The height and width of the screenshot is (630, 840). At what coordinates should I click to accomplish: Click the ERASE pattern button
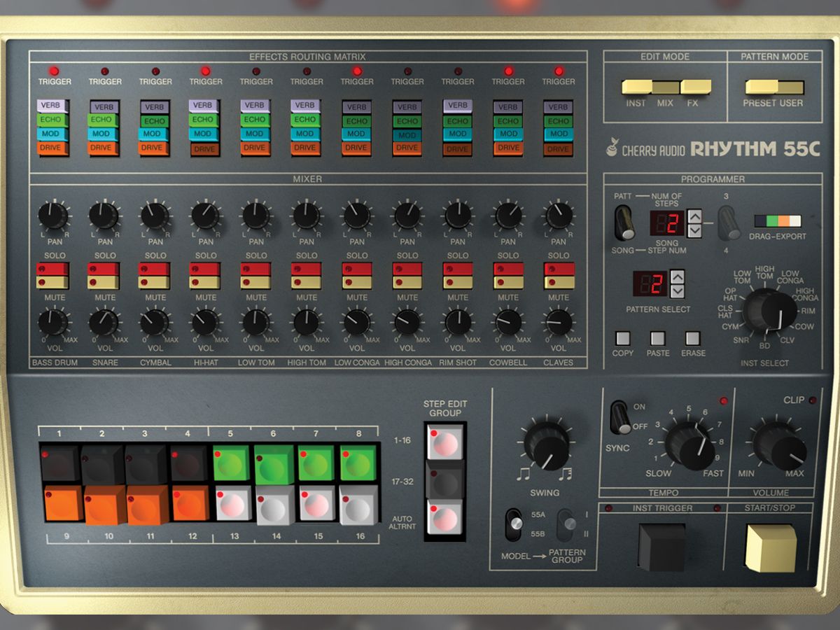(692, 339)
